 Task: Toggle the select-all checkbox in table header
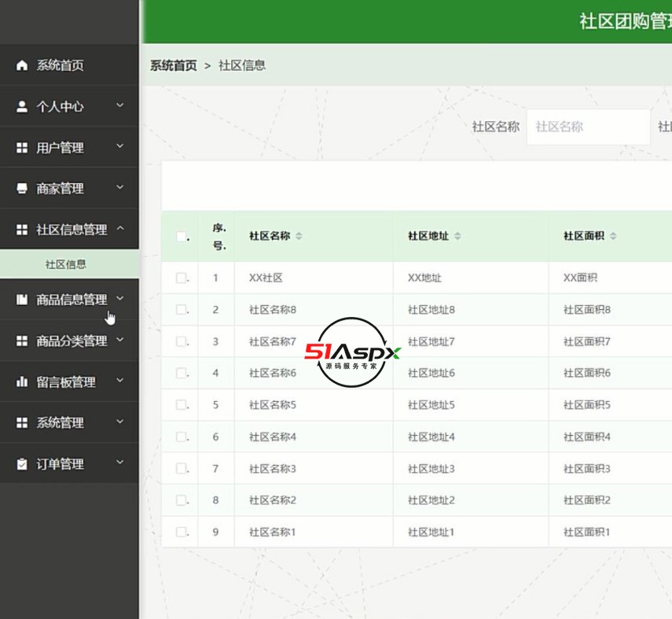182,236
